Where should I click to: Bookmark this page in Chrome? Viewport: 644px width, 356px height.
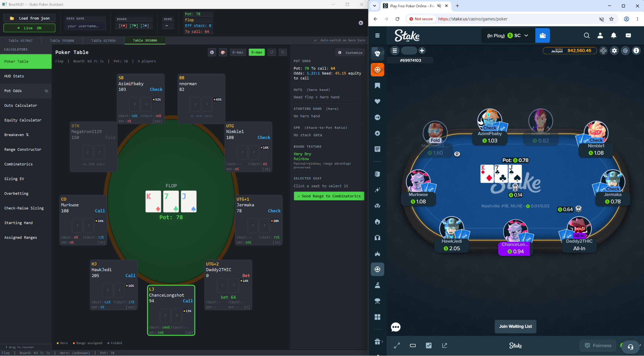click(611, 19)
